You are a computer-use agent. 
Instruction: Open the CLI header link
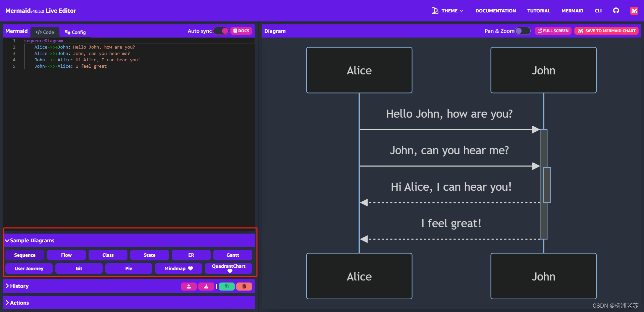pos(598,11)
